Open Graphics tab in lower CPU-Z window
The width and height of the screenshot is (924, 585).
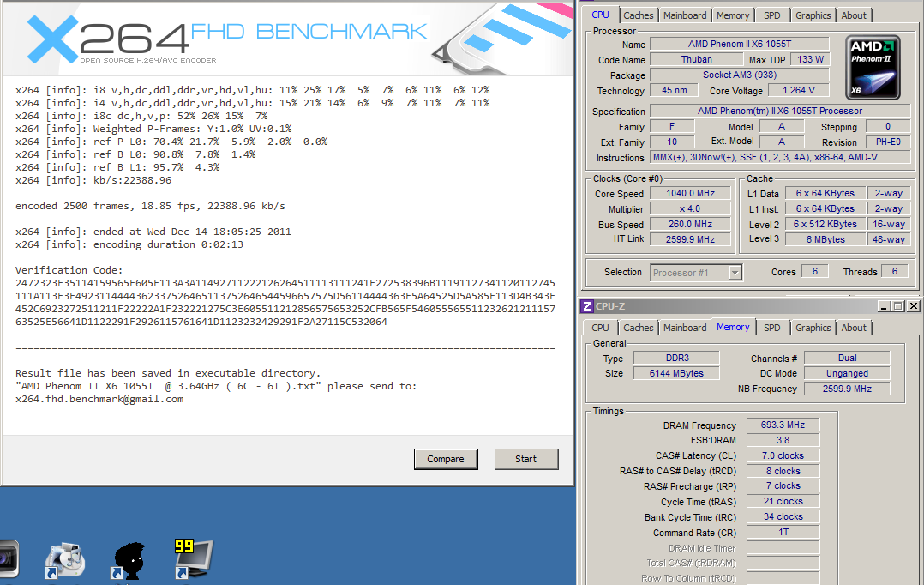(x=813, y=328)
